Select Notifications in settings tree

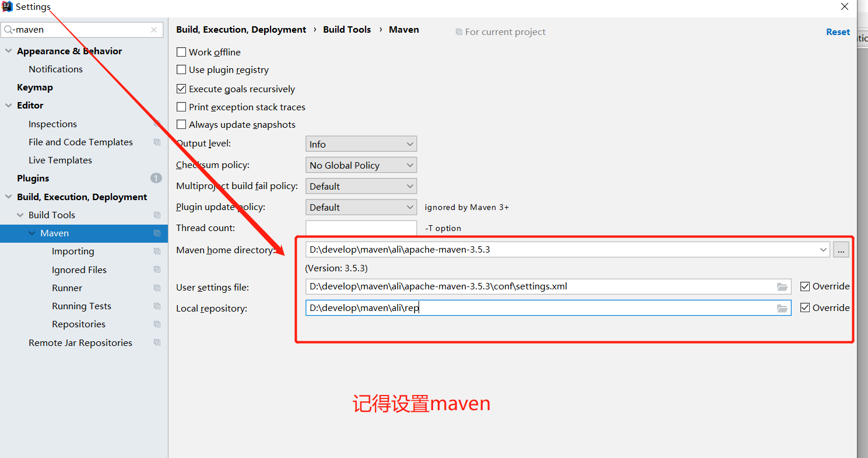55,69
